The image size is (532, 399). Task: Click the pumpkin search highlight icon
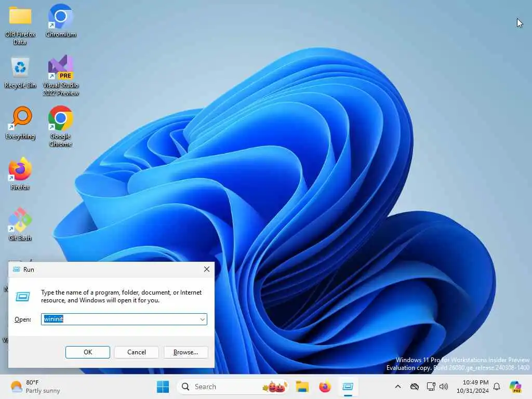tap(275, 387)
